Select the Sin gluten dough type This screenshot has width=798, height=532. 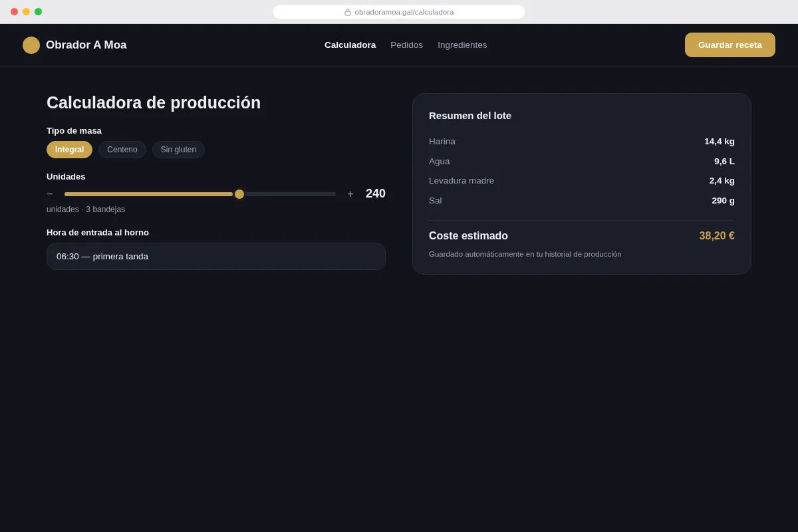tap(178, 150)
